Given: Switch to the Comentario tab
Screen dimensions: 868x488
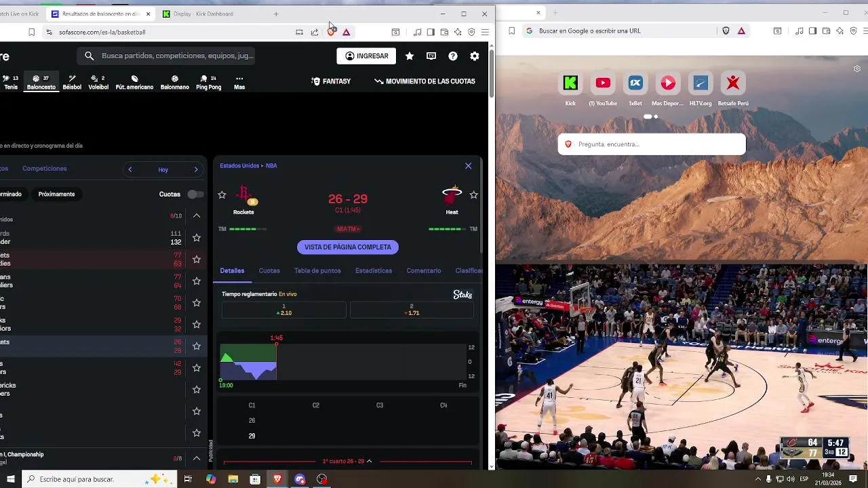Looking at the screenshot, I should [x=424, y=270].
